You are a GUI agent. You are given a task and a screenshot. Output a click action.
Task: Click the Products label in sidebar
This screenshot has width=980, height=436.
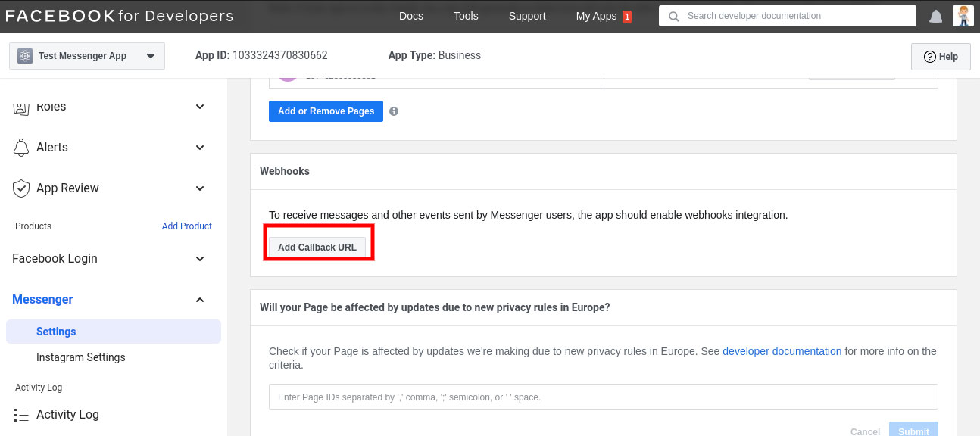(x=33, y=226)
